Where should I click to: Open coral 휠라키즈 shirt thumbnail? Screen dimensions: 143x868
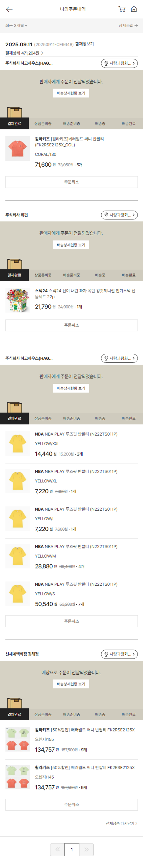point(18,148)
